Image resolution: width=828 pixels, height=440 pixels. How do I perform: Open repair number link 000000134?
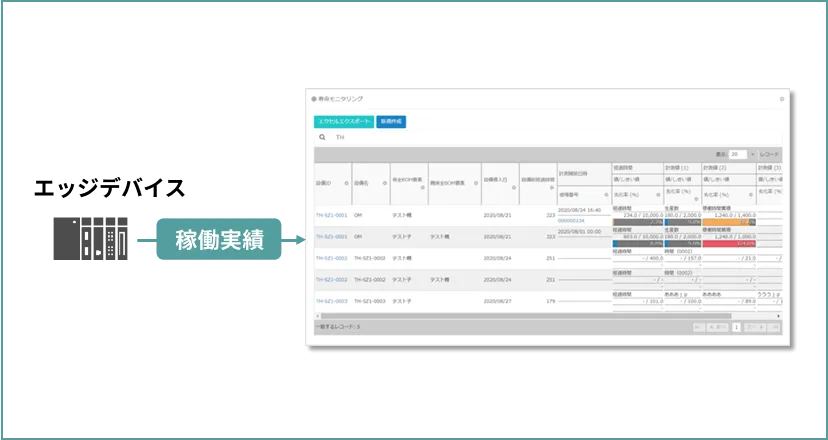point(572,220)
